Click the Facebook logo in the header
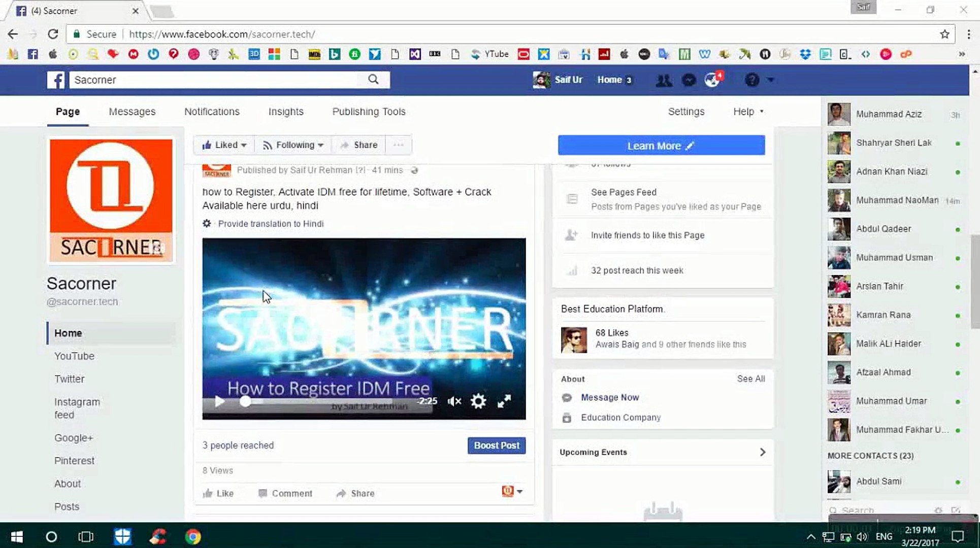The image size is (980, 548). [56, 80]
